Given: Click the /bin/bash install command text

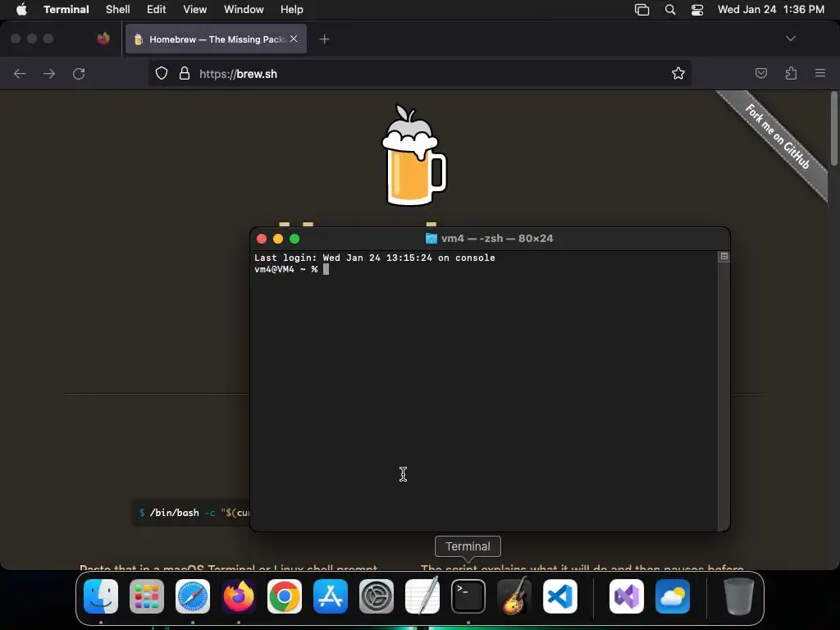Looking at the screenshot, I should point(193,513).
